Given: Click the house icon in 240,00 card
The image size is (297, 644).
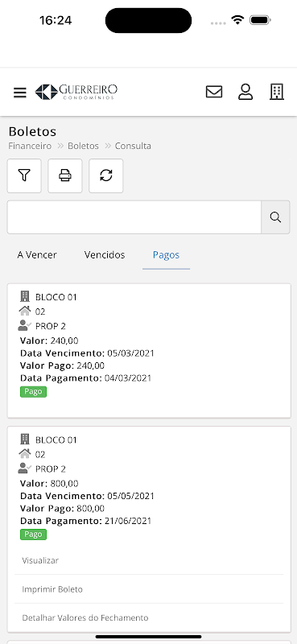Looking at the screenshot, I should 25,311.
